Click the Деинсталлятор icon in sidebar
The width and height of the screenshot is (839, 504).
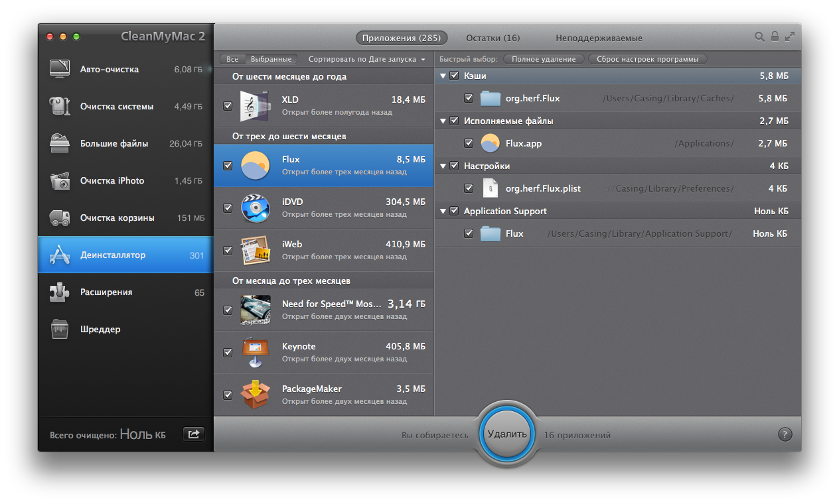pyautogui.click(x=60, y=255)
